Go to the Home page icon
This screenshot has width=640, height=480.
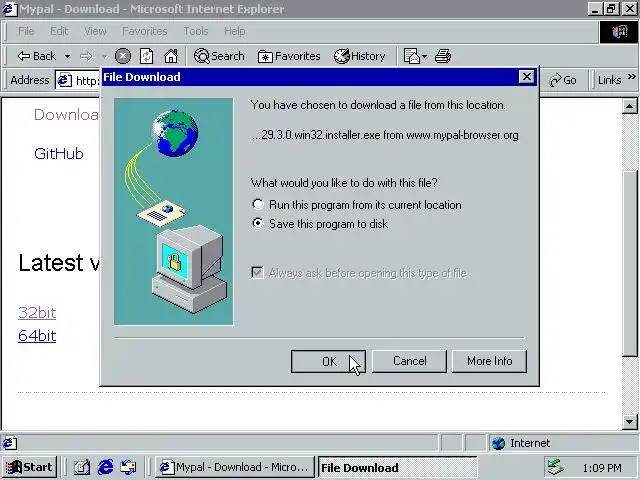tap(171, 56)
